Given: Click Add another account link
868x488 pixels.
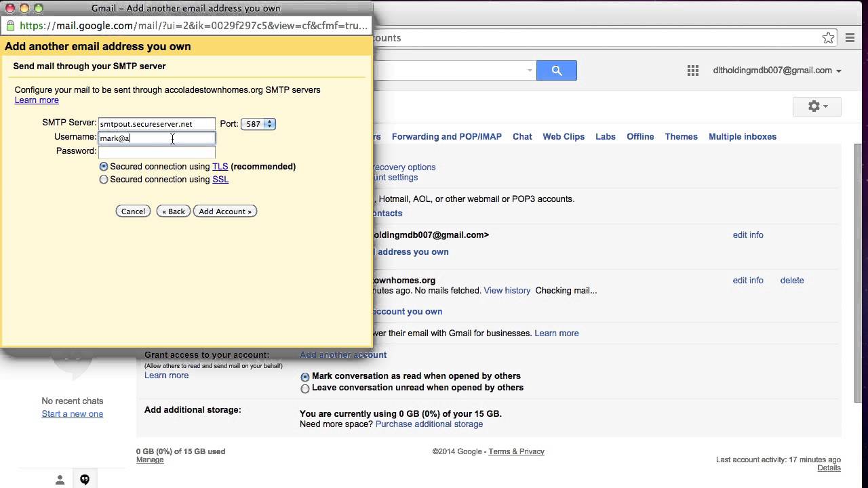Looking at the screenshot, I should pos(343,354).
